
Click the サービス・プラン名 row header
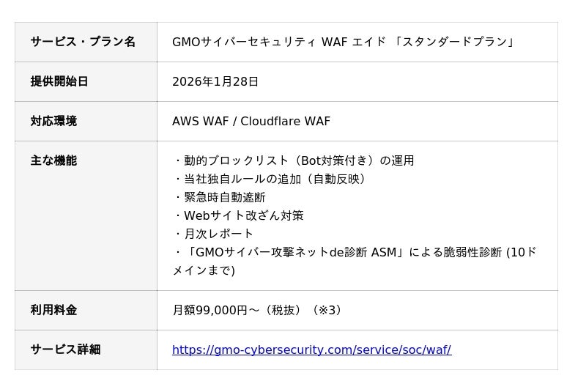[x=83, y=42]
